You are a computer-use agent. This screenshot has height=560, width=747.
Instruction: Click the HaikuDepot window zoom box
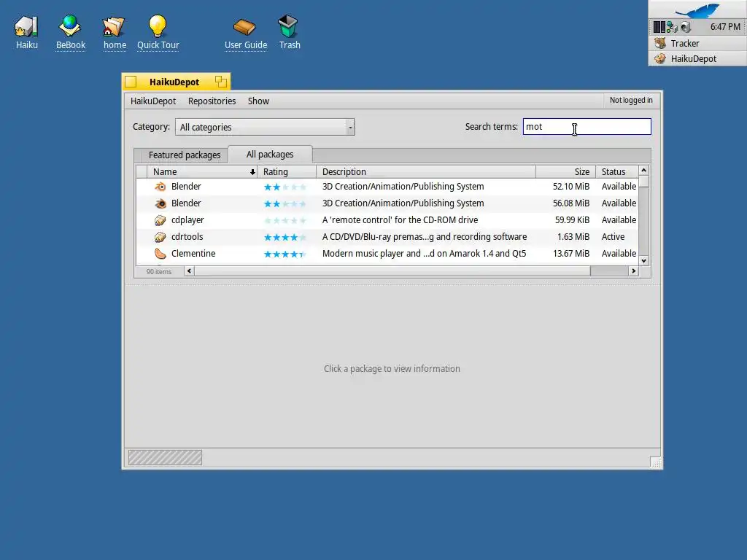click(x=220, y=82)
